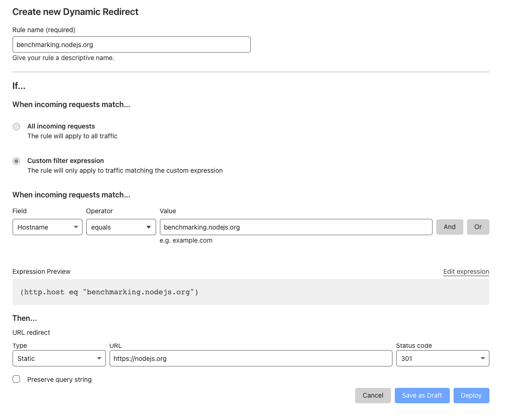Open the Field dropdown showing Hostname

tap(47, 227)
